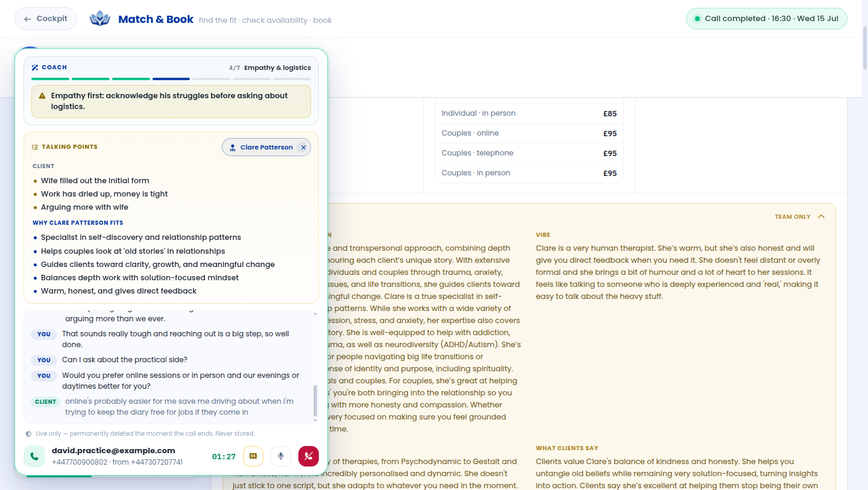Screen dimensions: 868x490
Task: Click the call timer 01:27
Action: (224, 457)
